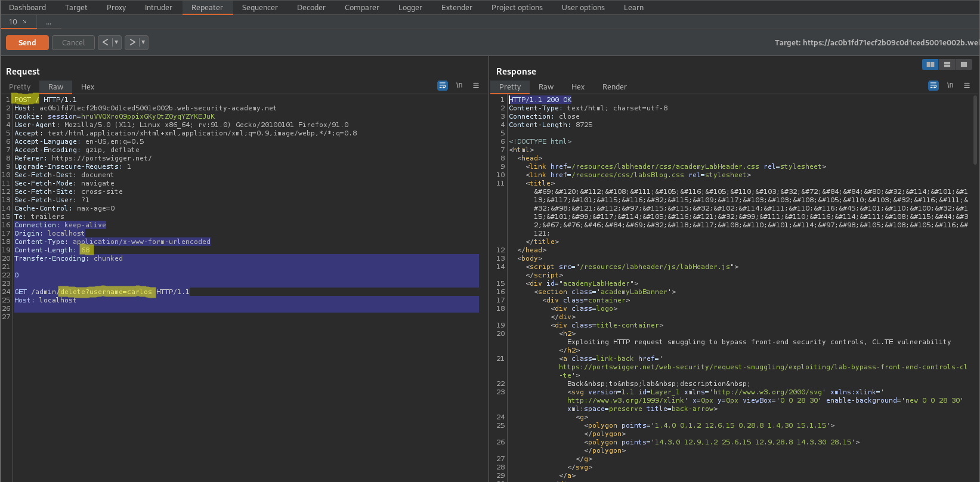Viewport: 980px width, 482px height.
Task: Open the Extender tab
Action: point(456,7)
